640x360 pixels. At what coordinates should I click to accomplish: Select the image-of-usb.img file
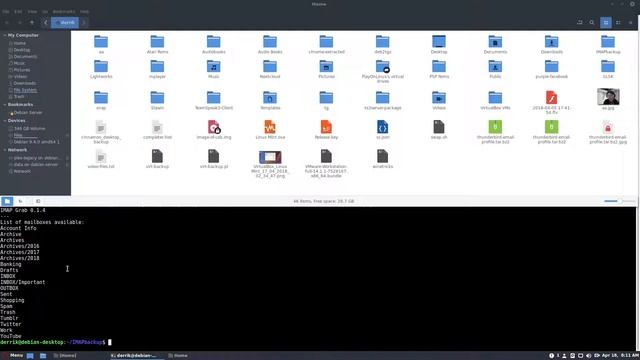(x=213, y=130)
